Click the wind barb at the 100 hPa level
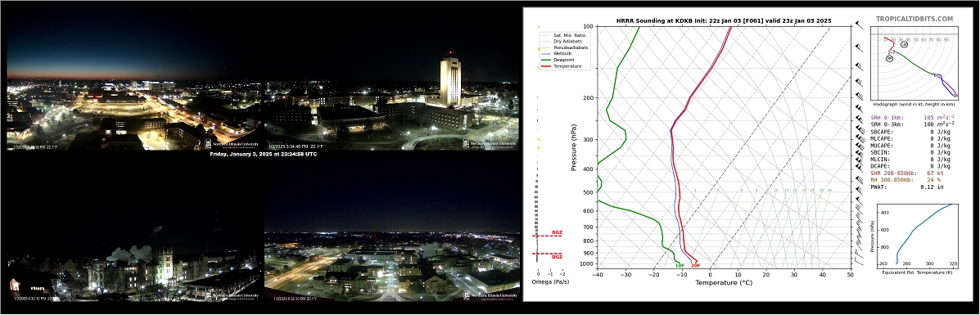The width and height of the screenshot is (980, 315). [x=859, y=25]
